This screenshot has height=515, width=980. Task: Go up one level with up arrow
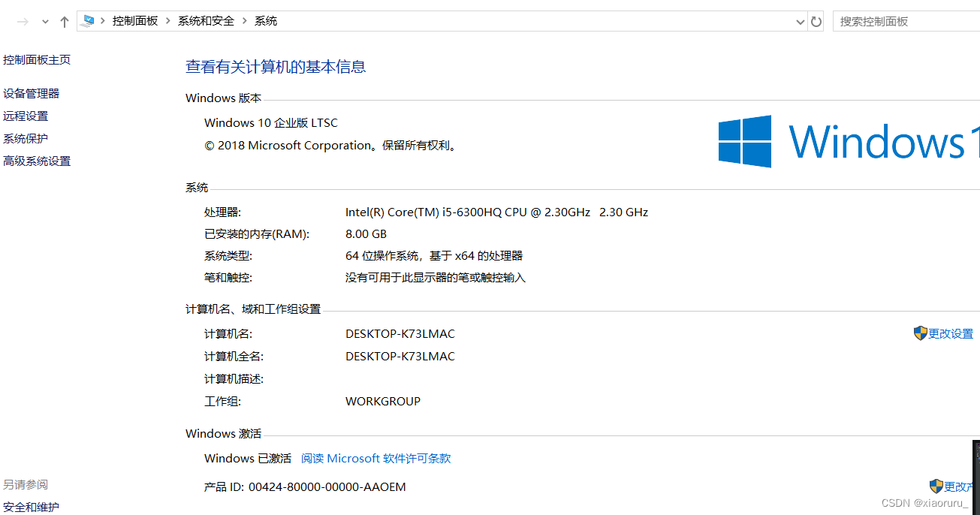(x=65, y=22)
